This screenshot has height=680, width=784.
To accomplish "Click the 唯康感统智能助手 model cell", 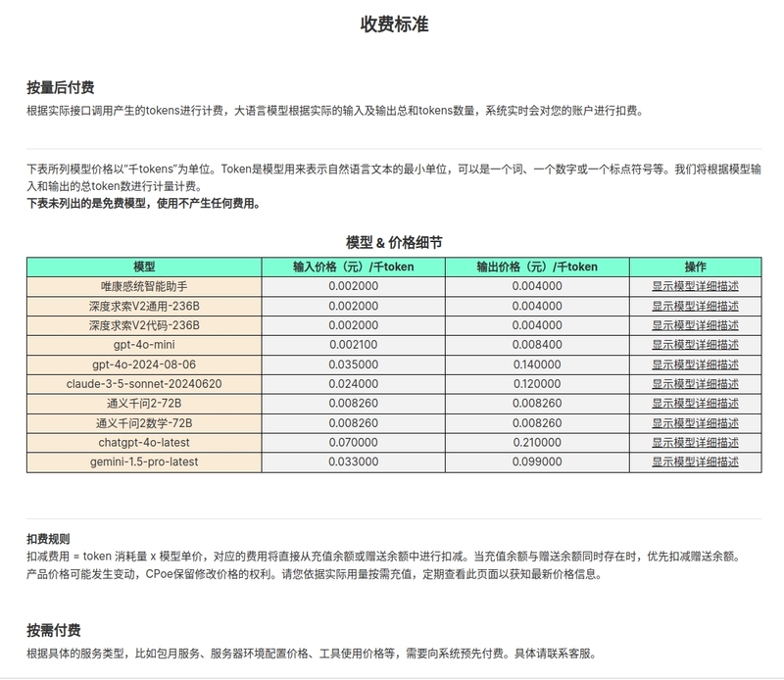I will click(x=144, y=286).
